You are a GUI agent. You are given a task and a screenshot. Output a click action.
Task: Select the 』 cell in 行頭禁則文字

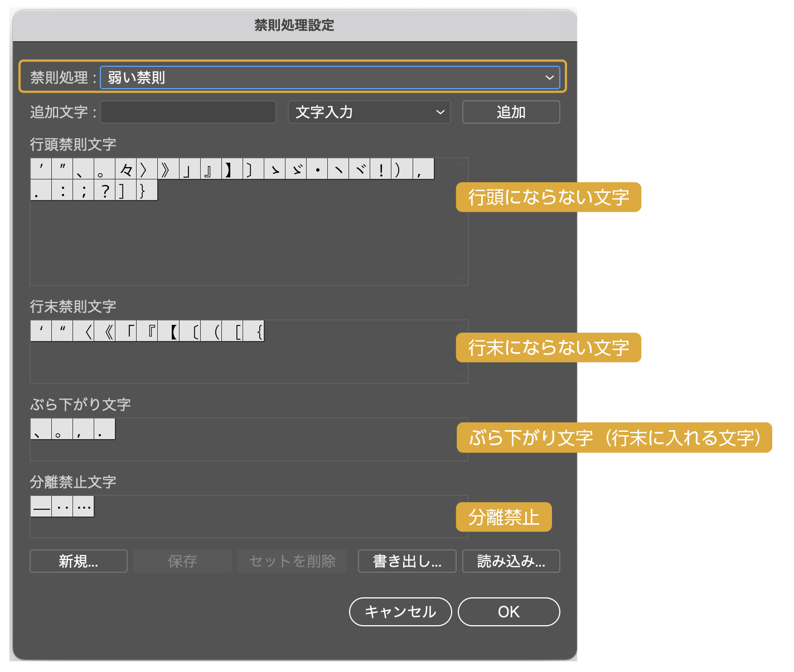tap(211, 169)
